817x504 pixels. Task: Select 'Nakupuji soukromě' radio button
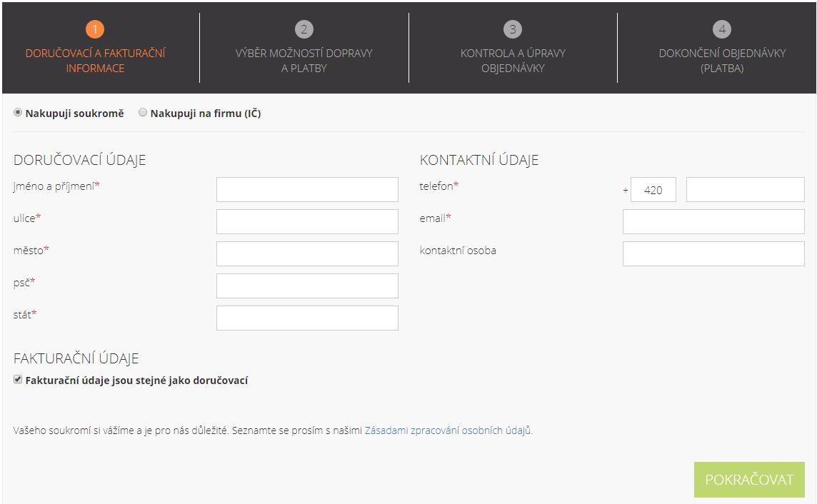click(x=19, y=113)
